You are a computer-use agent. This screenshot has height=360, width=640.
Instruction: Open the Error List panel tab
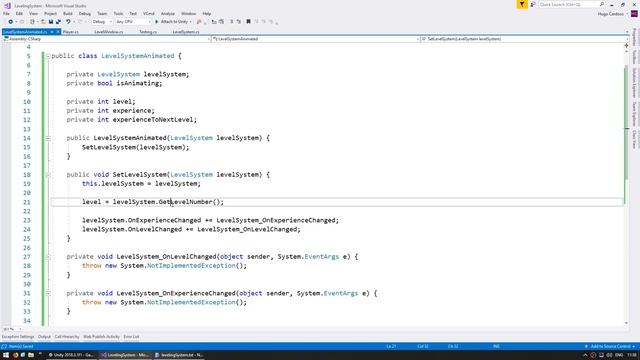pos(131,337)
